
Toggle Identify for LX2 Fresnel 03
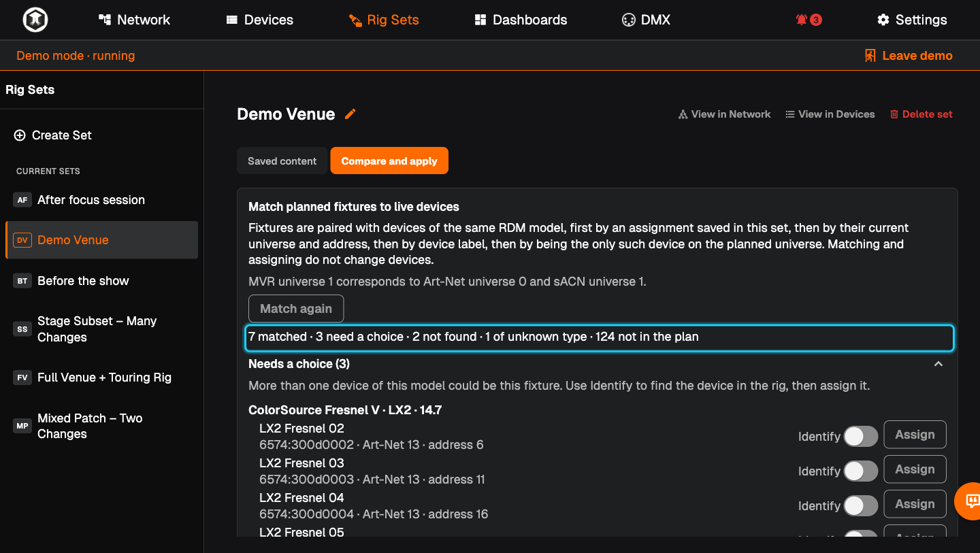point(861,471)
